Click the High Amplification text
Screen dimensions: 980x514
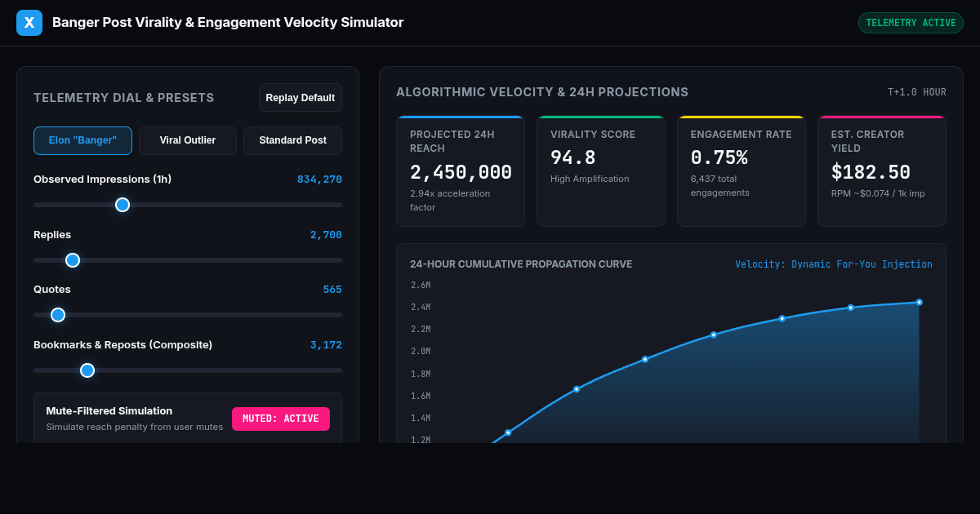(x=590, y=179)
